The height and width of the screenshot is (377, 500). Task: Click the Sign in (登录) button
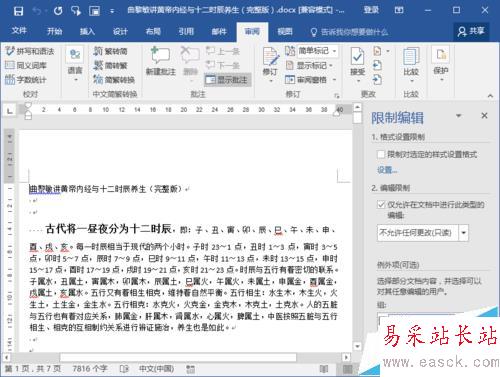tap(371, 10)
